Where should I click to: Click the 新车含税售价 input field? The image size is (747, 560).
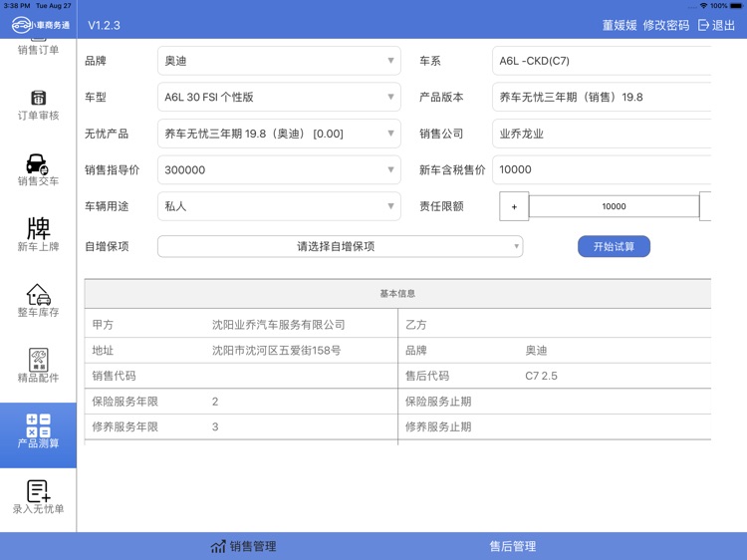click(602, 169)
